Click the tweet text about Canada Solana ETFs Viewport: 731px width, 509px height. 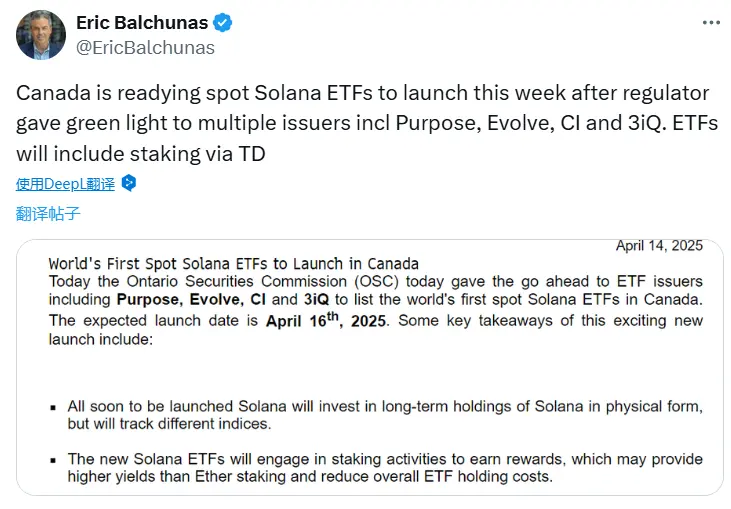click(362, 123)
